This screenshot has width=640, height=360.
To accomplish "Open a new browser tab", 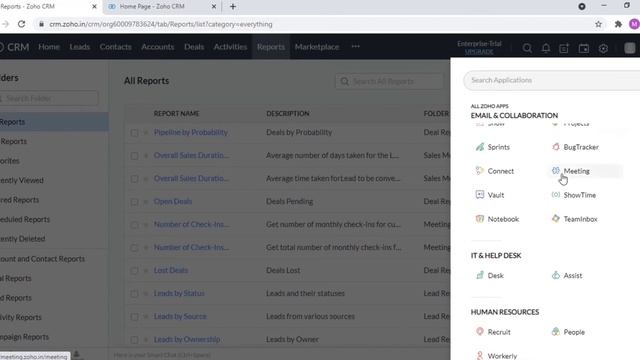I will [233, 7].
